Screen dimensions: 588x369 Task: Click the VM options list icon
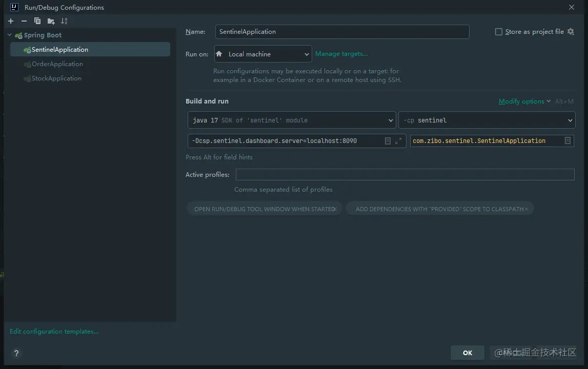388,141
